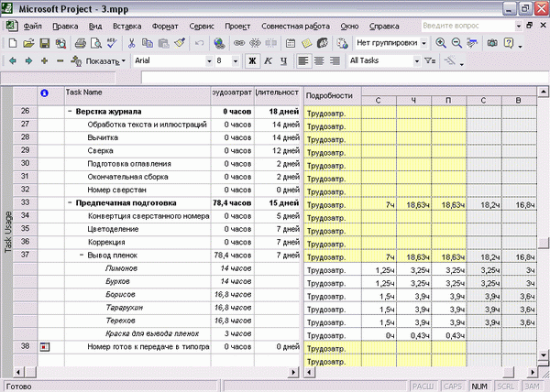The image size is (550, 392).
Task: Open font size 8 dropdown
Action: [236, 61]
